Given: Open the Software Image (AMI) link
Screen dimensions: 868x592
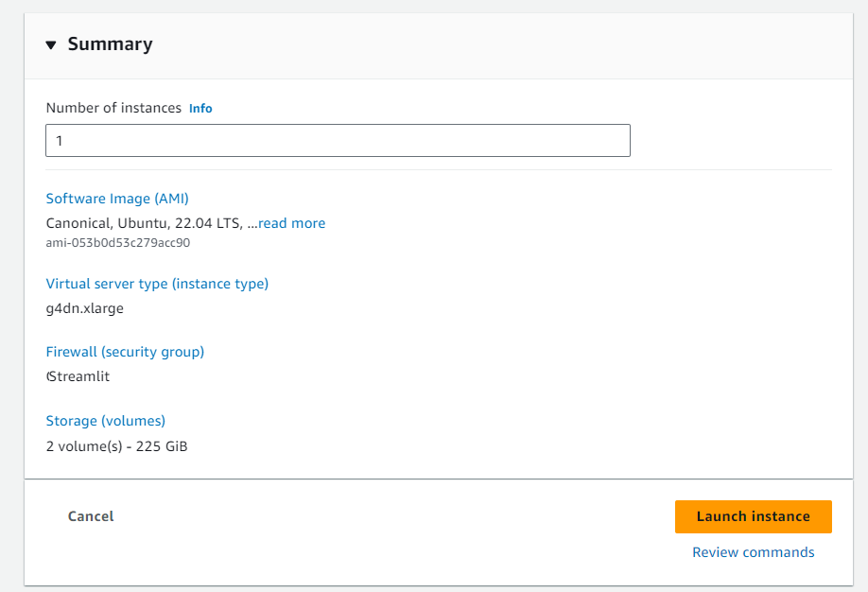Looking at the screenshot, I should click(117, 199).
